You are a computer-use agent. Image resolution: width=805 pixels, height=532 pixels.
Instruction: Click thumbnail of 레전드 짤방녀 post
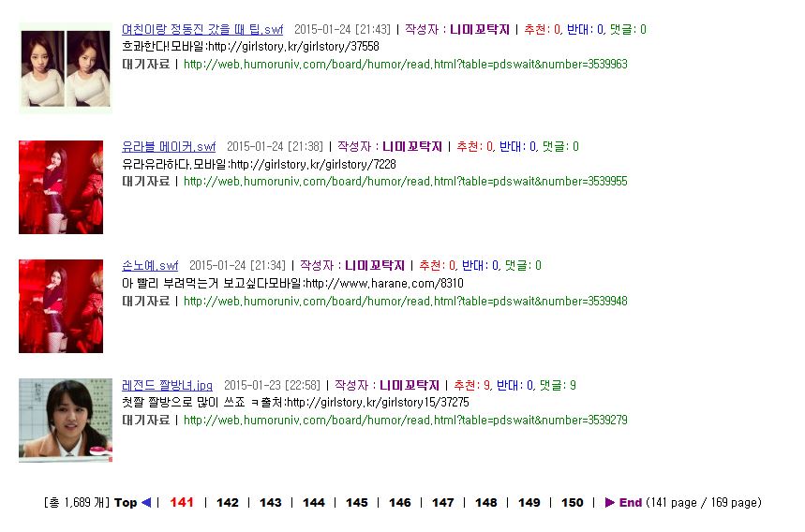coord(66,421)
